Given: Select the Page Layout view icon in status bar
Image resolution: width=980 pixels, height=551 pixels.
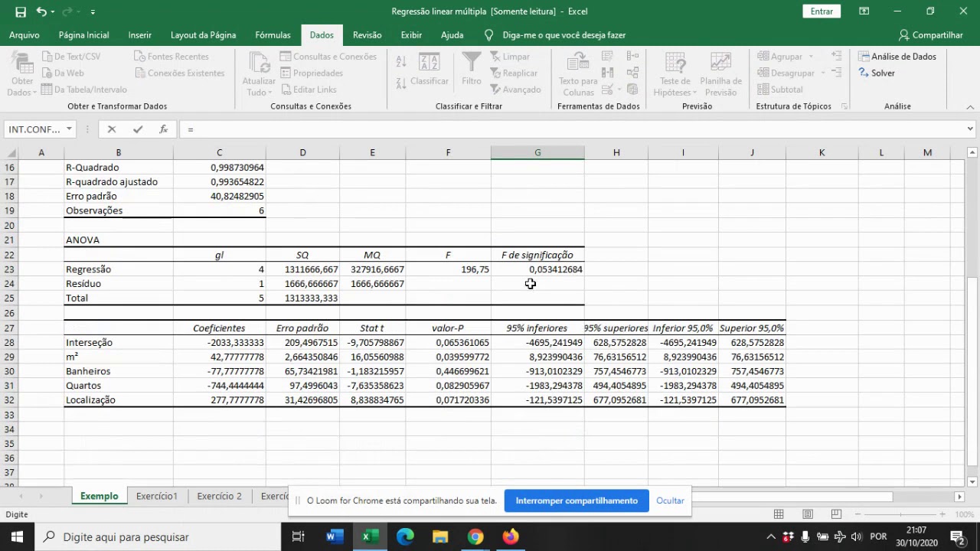Looking at the screenshot, I should pos(808,514).
